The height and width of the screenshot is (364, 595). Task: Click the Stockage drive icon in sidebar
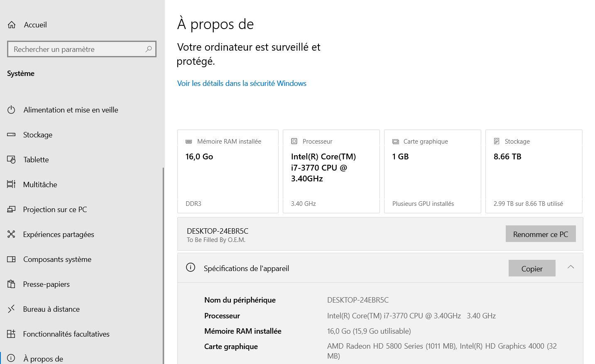pyautogui.click(x=11, y=135)
